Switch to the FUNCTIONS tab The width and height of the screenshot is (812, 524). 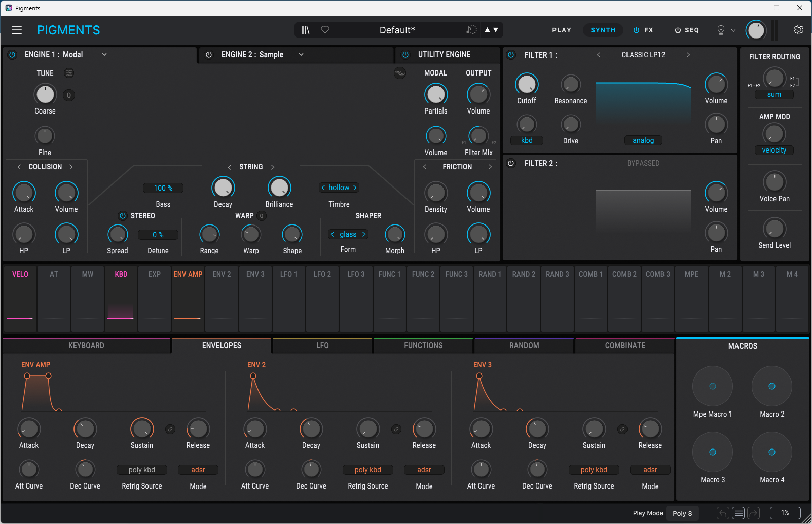click(x=423, y=346)
